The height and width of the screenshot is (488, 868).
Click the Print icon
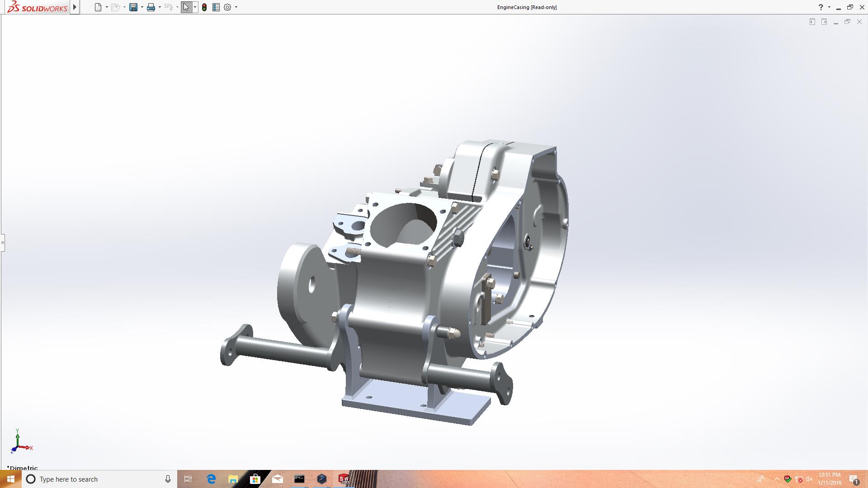(151, 7)
